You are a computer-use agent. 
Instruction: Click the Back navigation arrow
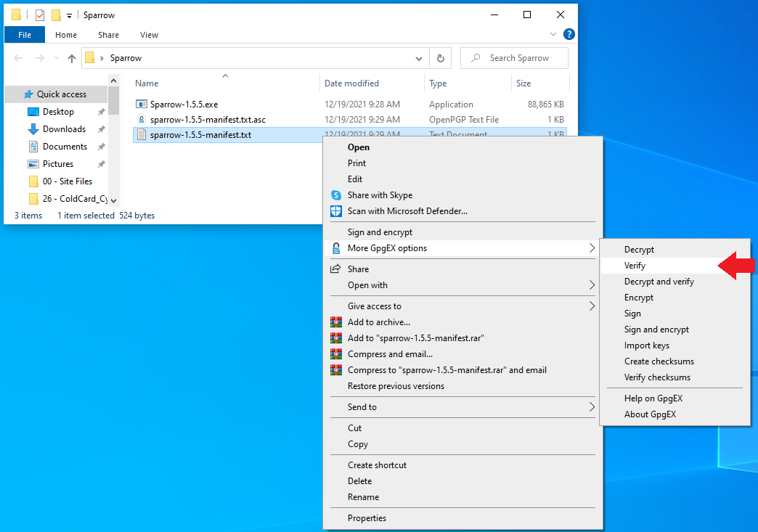(x=18, y=59)
